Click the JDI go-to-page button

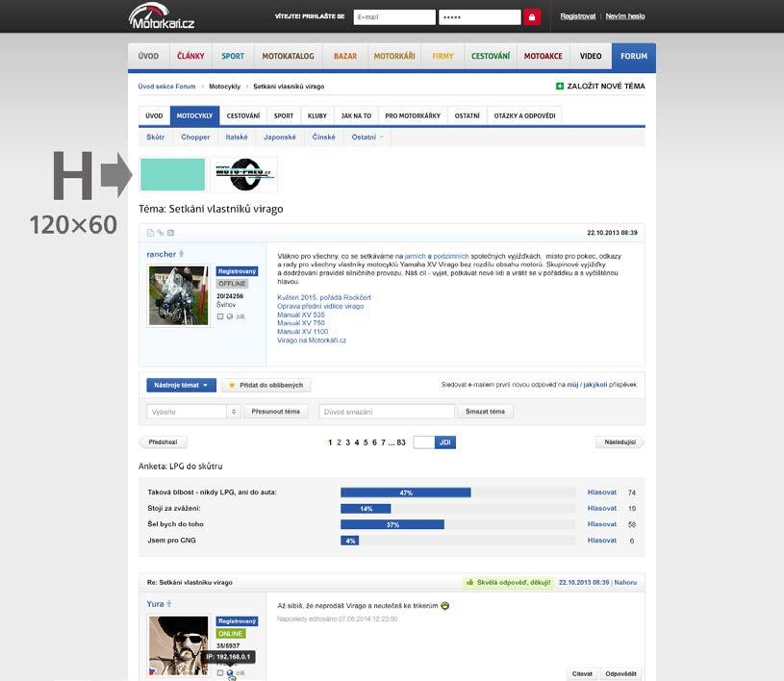pyautogui.click(x=445, y=442)
